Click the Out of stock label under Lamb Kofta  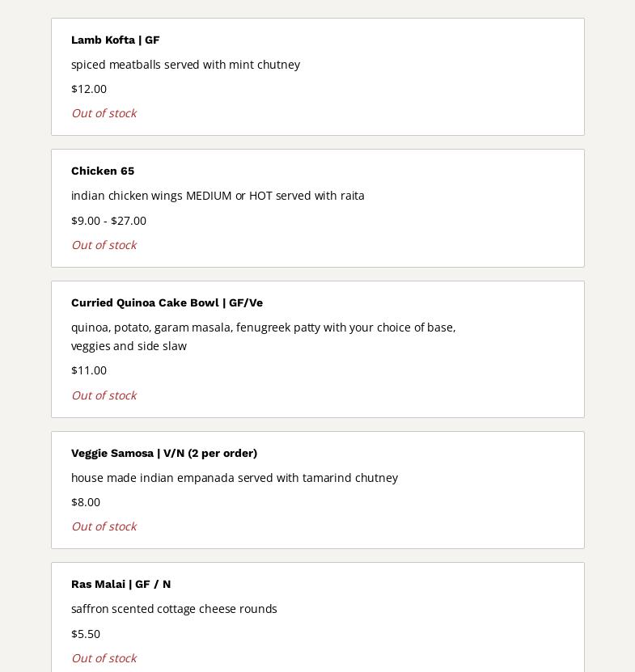coord(104,113)
